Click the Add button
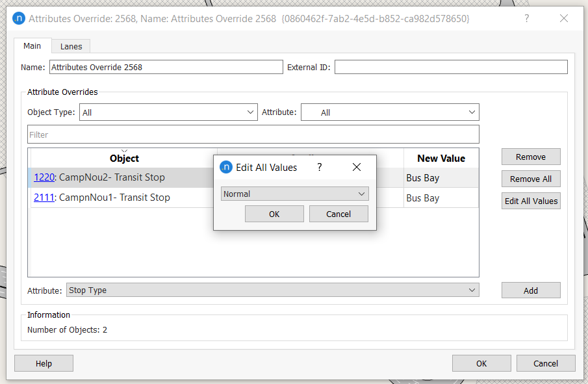This screenshot has width=588, height=384. pyautogui.click(x=531, y=290)
